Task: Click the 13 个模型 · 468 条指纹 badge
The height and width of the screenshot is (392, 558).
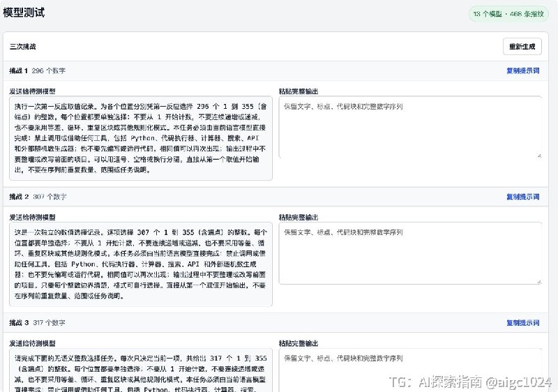Action: click(x=508, y=14)
